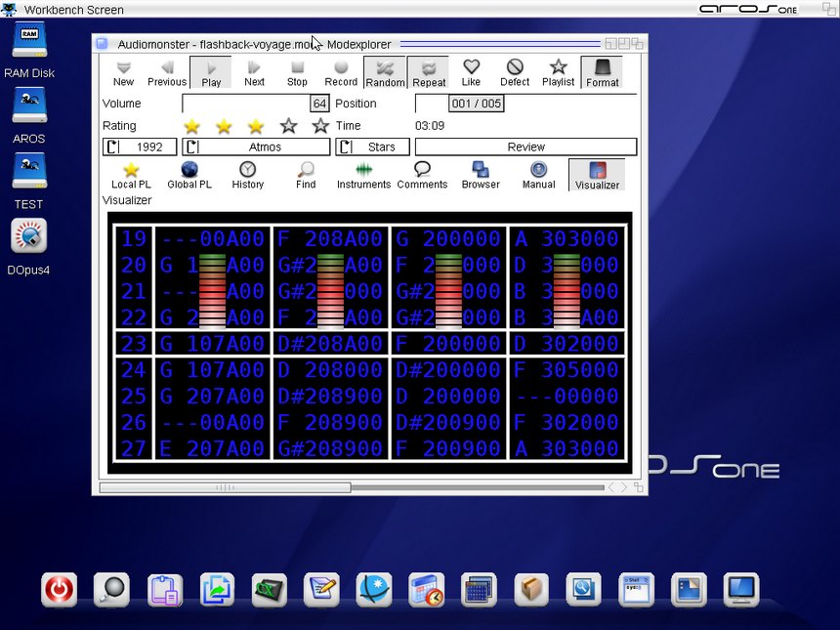Mark the song as Defect

[515, 72]
